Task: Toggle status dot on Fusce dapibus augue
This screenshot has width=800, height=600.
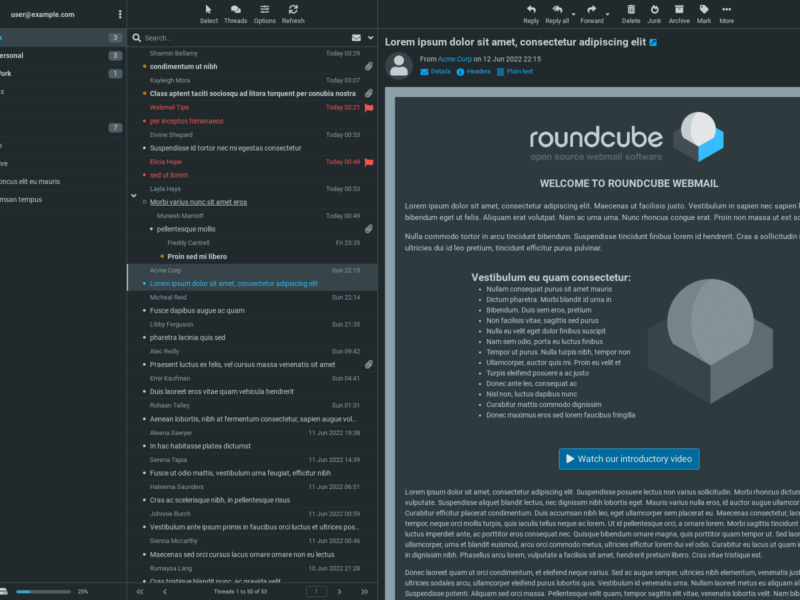Action: click(144, 311)
